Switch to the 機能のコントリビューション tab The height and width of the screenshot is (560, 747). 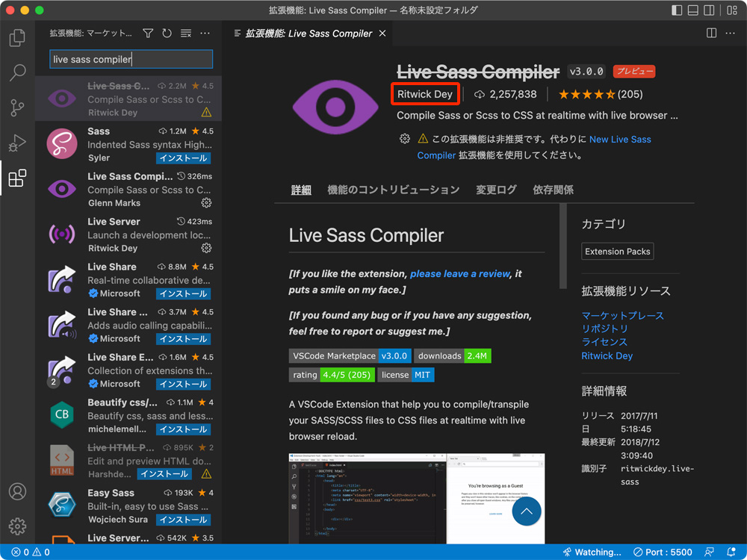pos(394,190)
